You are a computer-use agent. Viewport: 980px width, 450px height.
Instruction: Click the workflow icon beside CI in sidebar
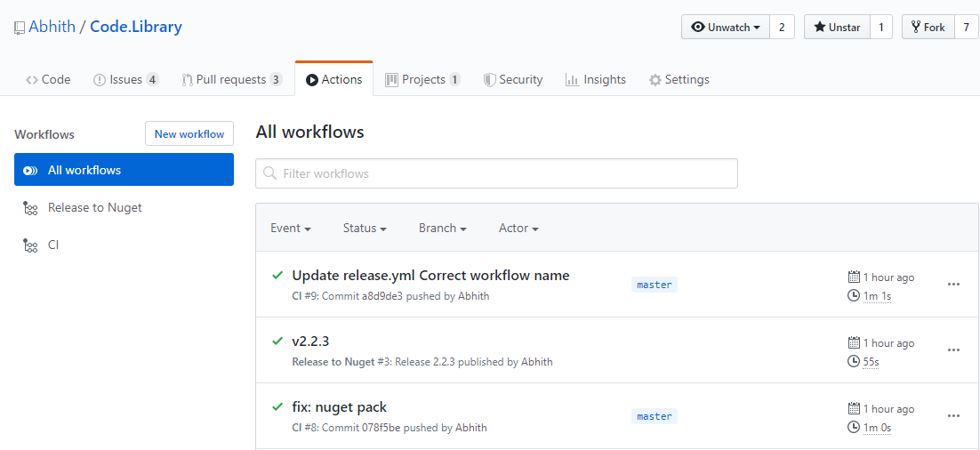click(x=30, y=245)
